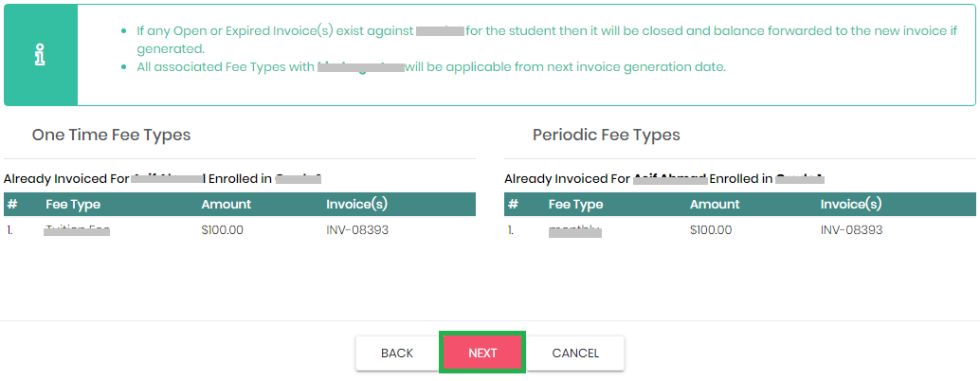Select the $100.00 amount in Periodic table
Image resolution: width=980 pixels, height=381 pixels.
(711, 229)
